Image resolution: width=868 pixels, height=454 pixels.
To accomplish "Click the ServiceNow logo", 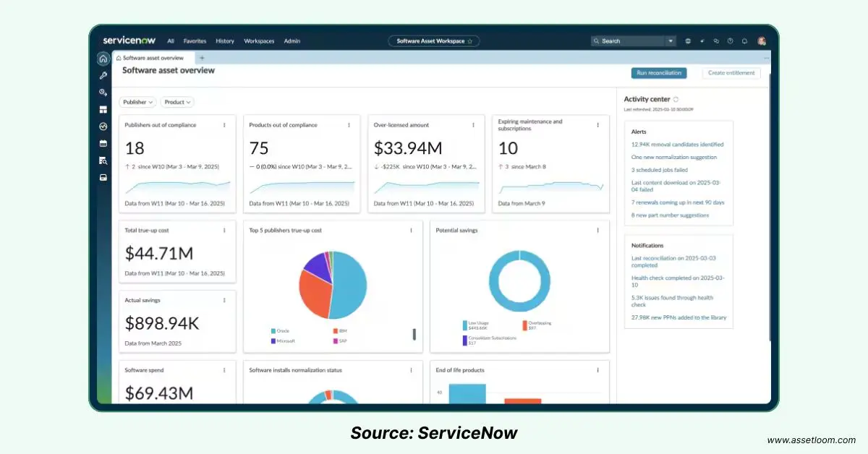I will click(x=130, y=40).
